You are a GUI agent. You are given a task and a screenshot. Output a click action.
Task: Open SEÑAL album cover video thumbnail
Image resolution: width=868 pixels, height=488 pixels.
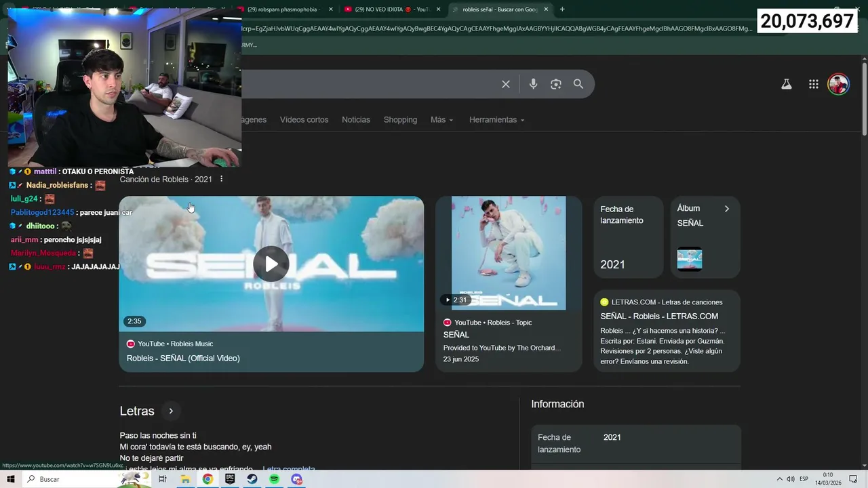pyautogui.click(x=509, y=253)
